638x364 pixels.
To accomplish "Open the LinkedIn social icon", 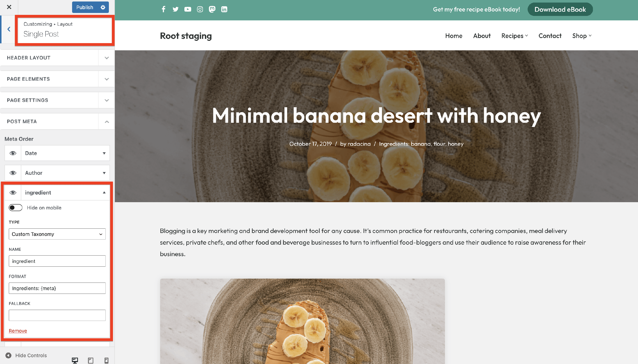I will click(224, 9).
